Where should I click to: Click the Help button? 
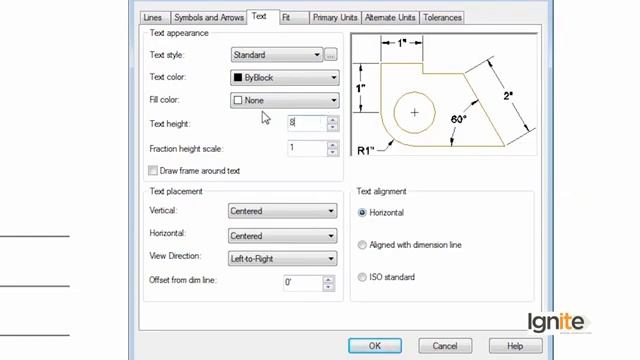point(516,346)
